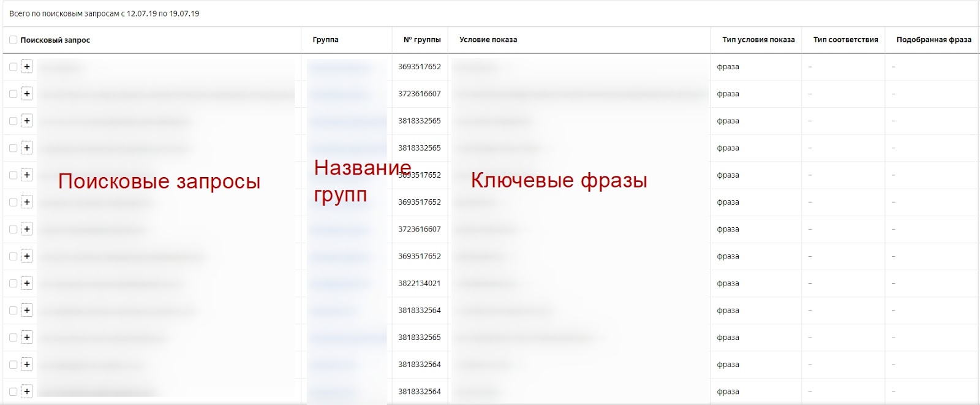Expand the topmost query row with plus button
This screenshot has height=405, width=980.
pyautogui.click(x=27, y=67)
